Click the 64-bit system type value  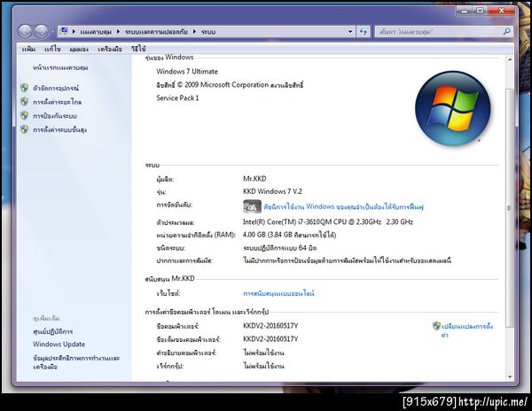[280, 248]
